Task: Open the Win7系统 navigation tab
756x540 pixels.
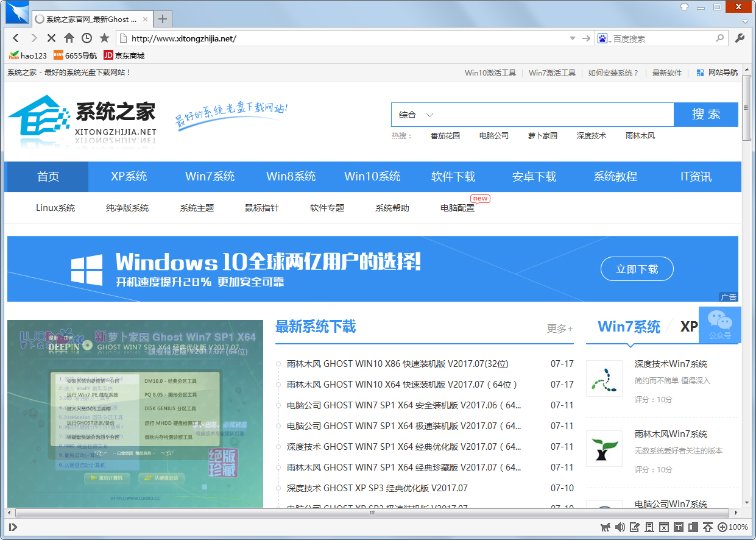Action: click(x=210, y=177)
